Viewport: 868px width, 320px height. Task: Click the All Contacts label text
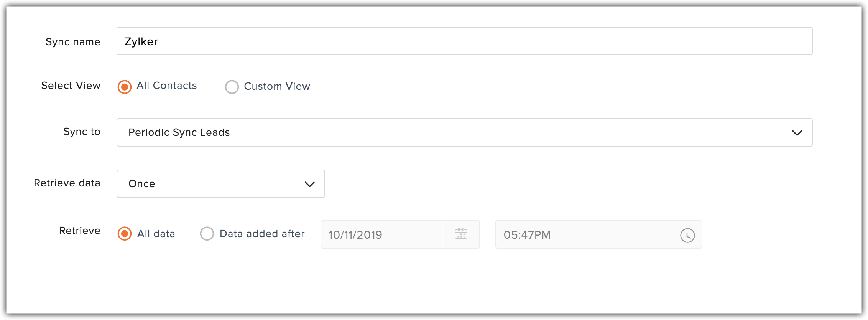pos(167,86)
